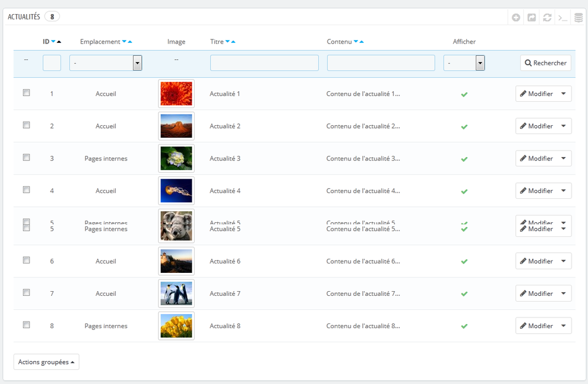Image resolution: width=588 pixels, height=384 pixels.
Task: Show the SQL query terminal icon
Action: pos(563,18)
